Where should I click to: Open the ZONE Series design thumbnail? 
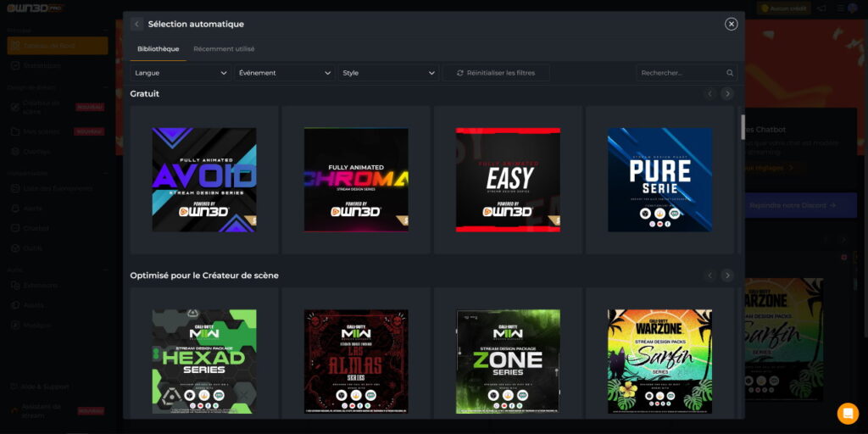tap(508, 361)
